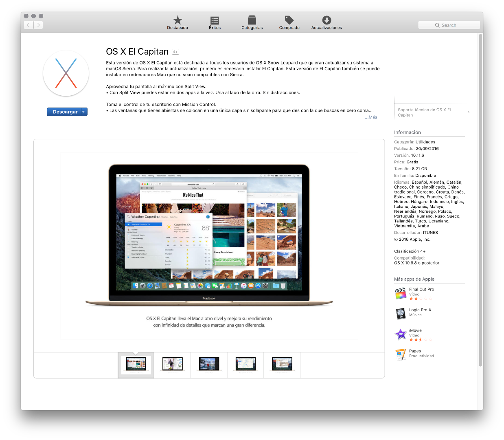Click the red close window button

pos(26,16)
